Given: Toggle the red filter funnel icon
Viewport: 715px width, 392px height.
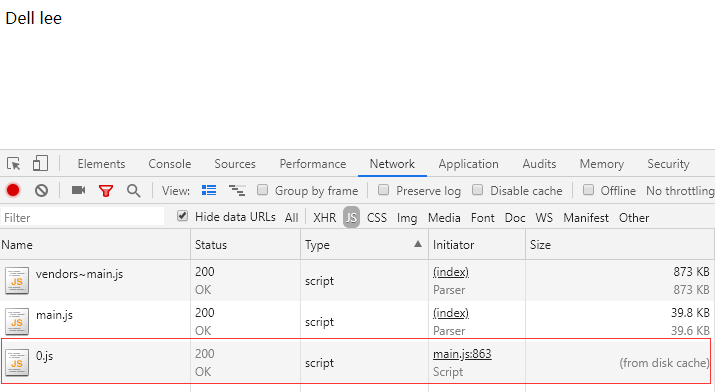Looking at the screenshot, I should [106, 191].
